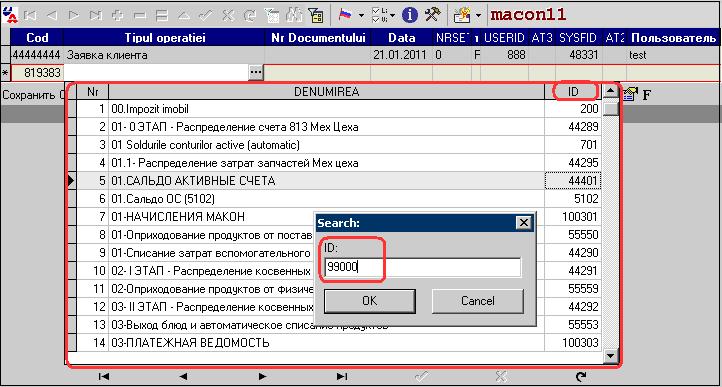Click the 21.01.2011 date cell
722x387 pixels.
402,55
